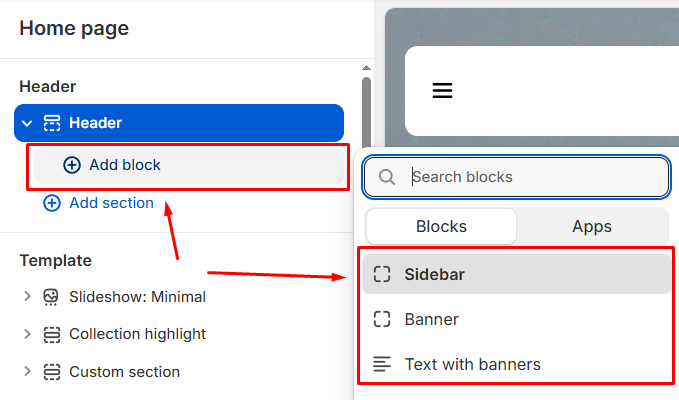
Task: Select the Blocks tab
Action: click(x=441, y=226)
